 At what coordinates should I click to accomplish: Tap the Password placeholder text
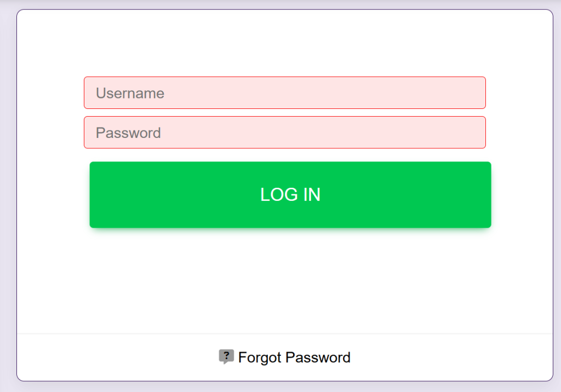click(128, 133)
